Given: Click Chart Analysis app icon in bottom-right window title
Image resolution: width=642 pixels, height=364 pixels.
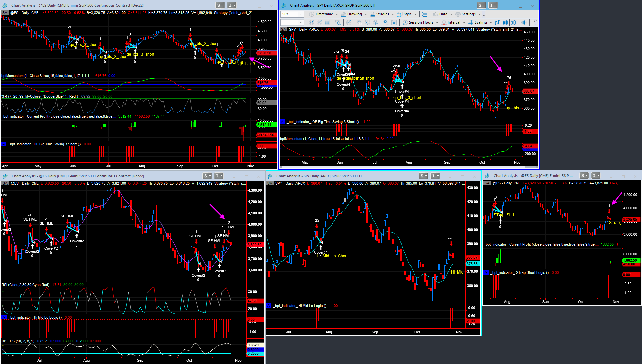Looking at the screenshot, I should pos(487,176).
